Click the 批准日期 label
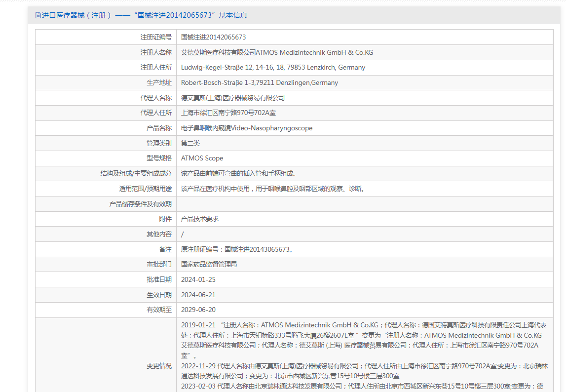Image resolution: width=566 pixels, height=392 pixels. pyautogui.click(x=159, y=279)
